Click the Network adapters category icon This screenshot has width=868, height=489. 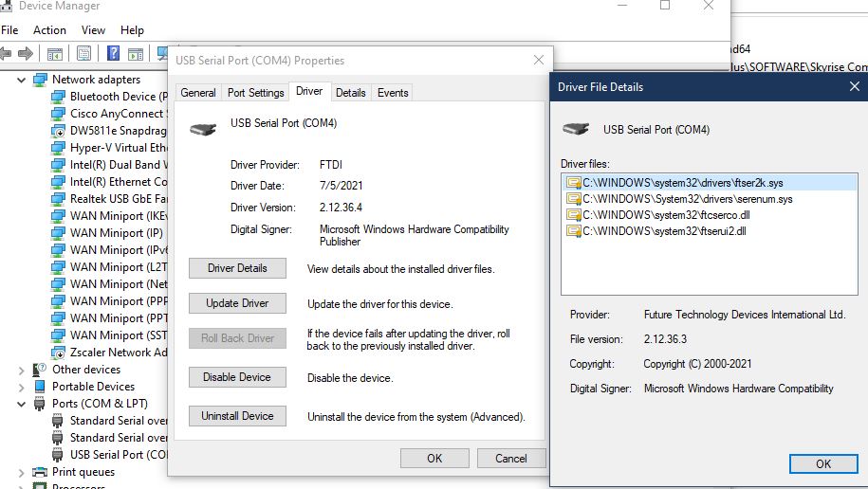(40, 80)
